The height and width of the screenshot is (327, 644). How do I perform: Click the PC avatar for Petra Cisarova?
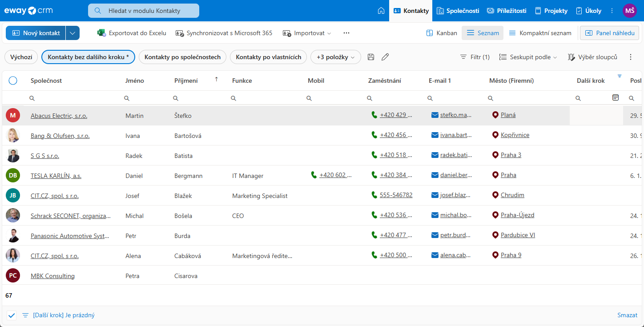13,275
